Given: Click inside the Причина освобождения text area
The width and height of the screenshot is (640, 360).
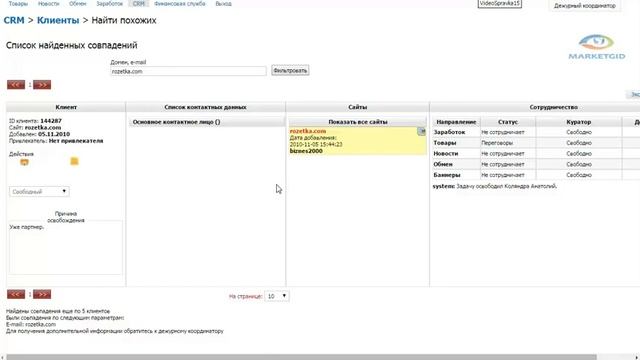Looking at the screenshot, I should click(x=66, y=248).
